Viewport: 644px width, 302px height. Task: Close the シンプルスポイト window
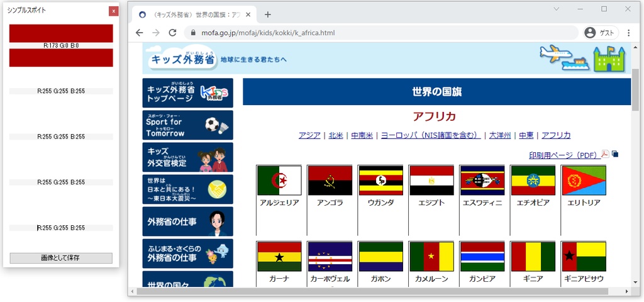pyautogui.click(x=114, y=11)
